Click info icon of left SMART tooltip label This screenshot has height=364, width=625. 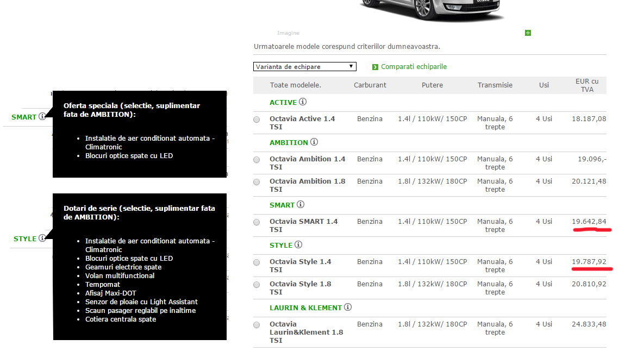42,117
